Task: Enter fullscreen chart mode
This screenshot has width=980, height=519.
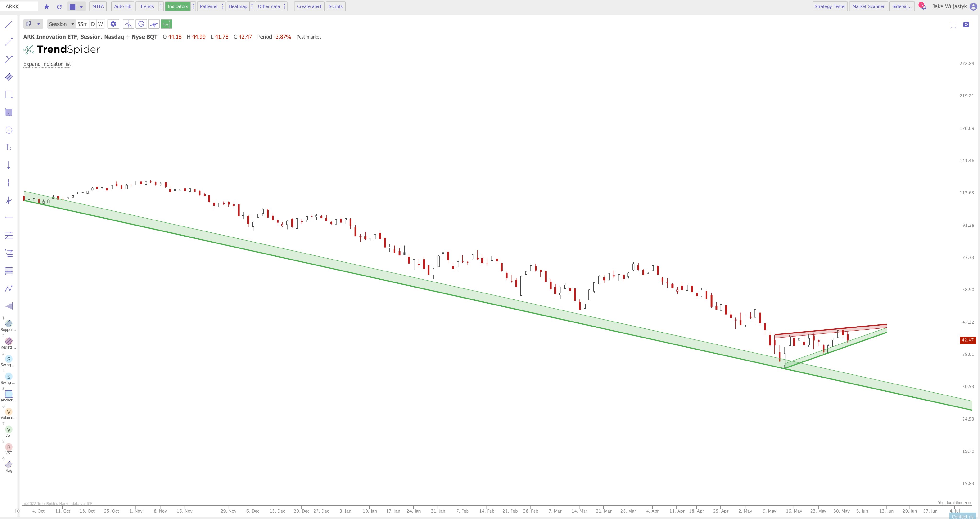Action: click(x=953, y=25)
